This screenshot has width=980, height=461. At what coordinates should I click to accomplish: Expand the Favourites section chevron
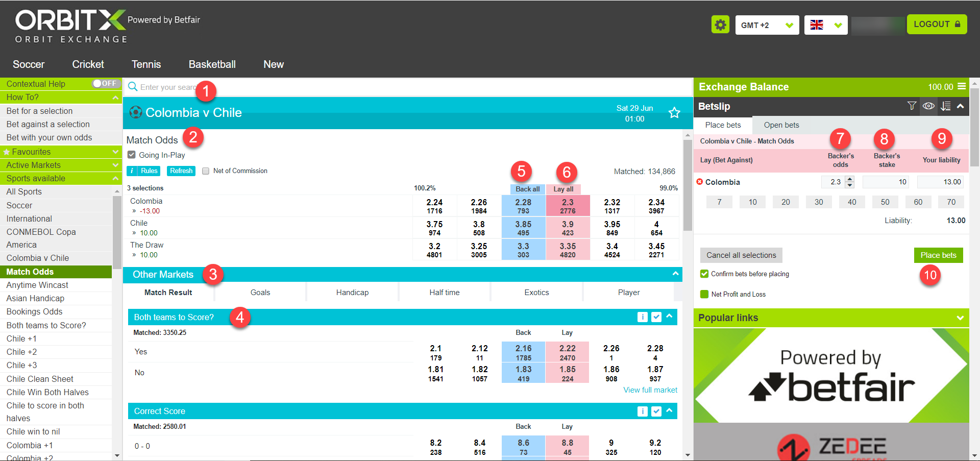coord(115,152)
